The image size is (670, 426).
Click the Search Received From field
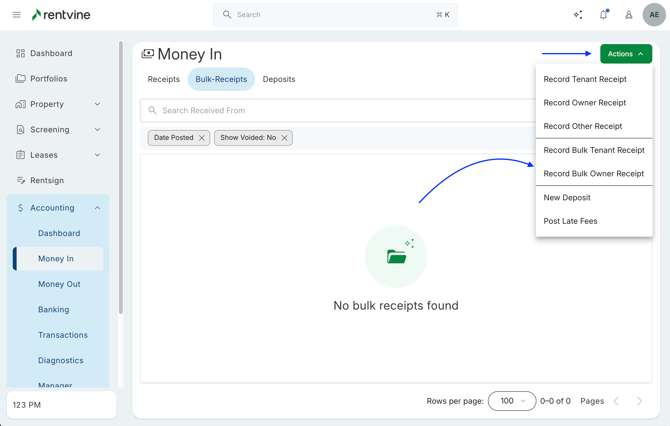[x=340, y=111]
